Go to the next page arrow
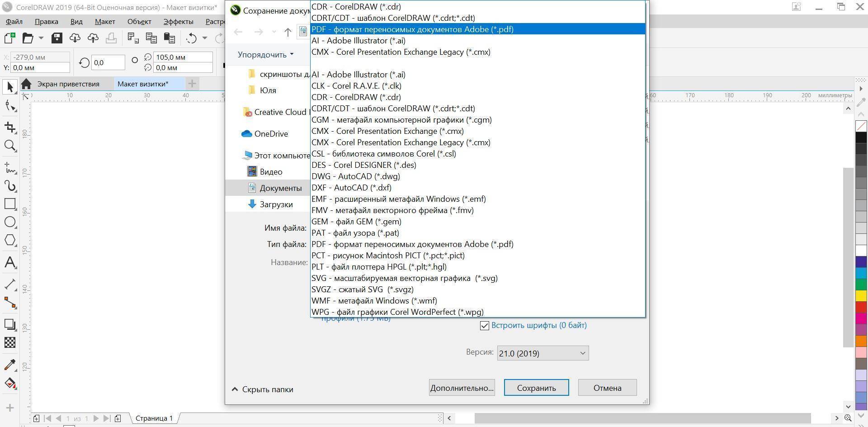 (96, 418)
